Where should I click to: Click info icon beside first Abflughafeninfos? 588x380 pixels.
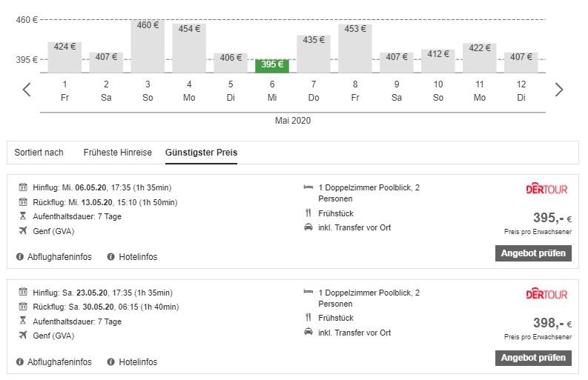[20, 257]
